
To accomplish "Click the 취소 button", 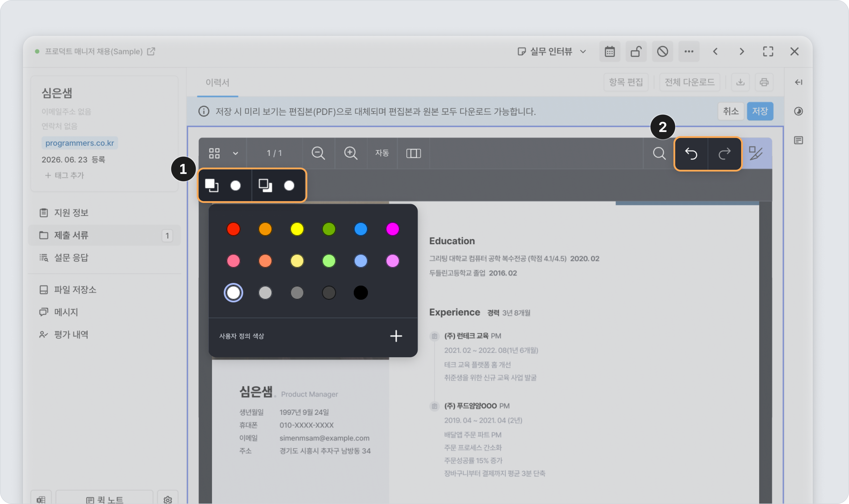I will 731,111.
